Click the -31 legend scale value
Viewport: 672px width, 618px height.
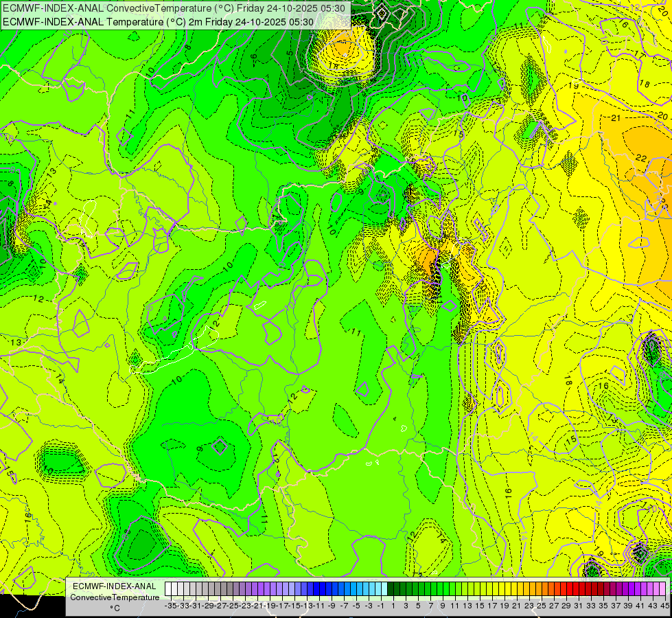pyautogui.click(x=196, y=606)
